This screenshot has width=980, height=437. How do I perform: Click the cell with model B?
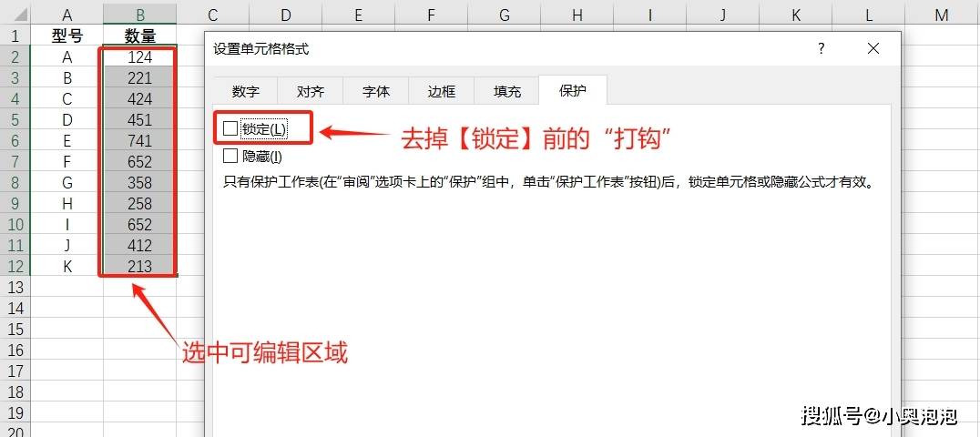pyautogui.click(x=66, y=78)
